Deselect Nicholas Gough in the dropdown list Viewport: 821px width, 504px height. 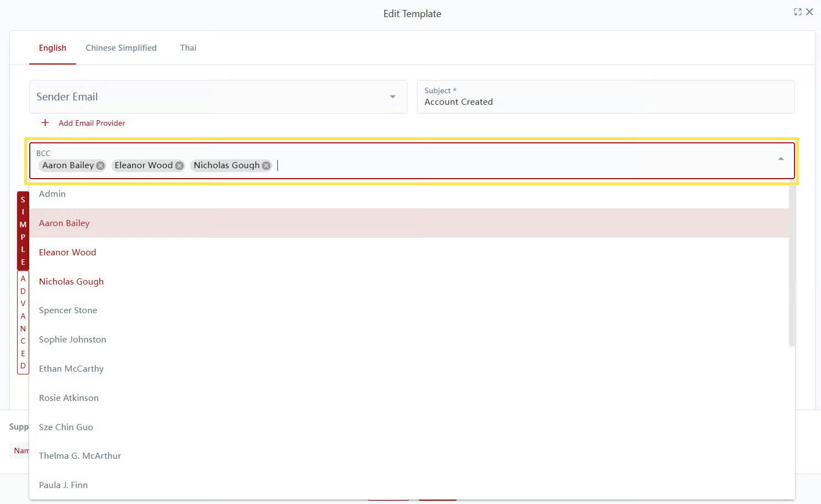[409, 282]
